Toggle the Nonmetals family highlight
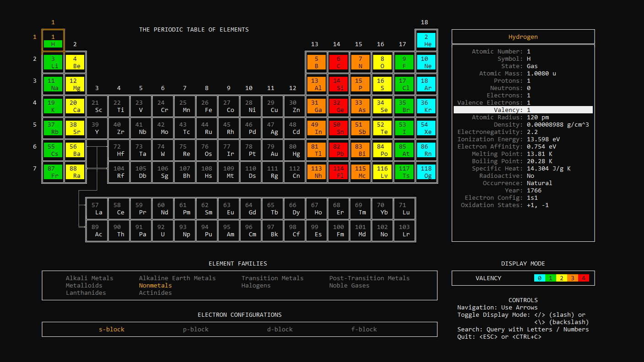The height and width of the screenshot is (362, 644). click(155, 285)
